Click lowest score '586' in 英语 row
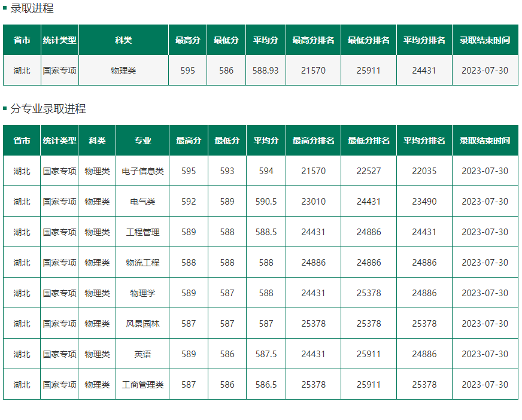 [x=227, y=354]
